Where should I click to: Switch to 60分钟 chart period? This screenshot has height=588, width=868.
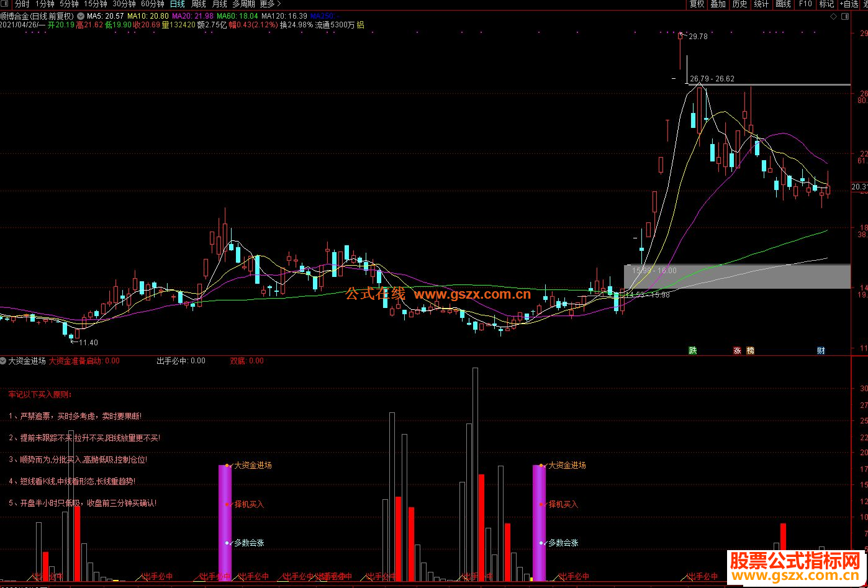click(x=152, y=4)
